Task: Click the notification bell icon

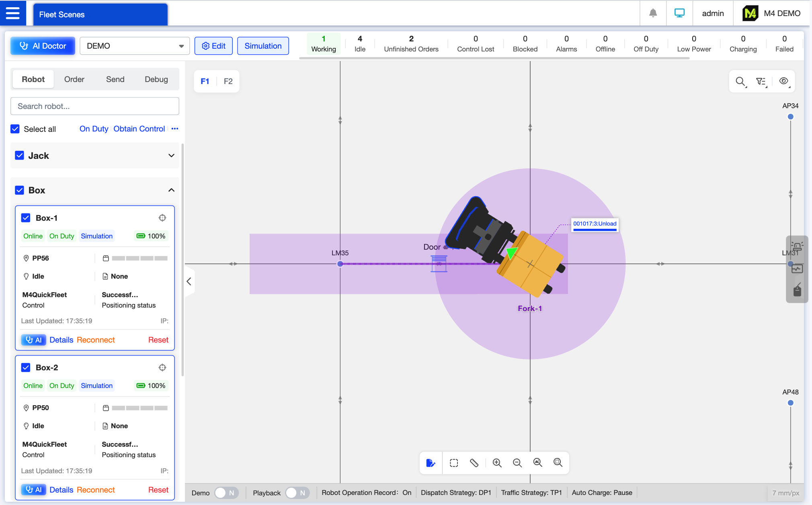Action: coord(653,13)
